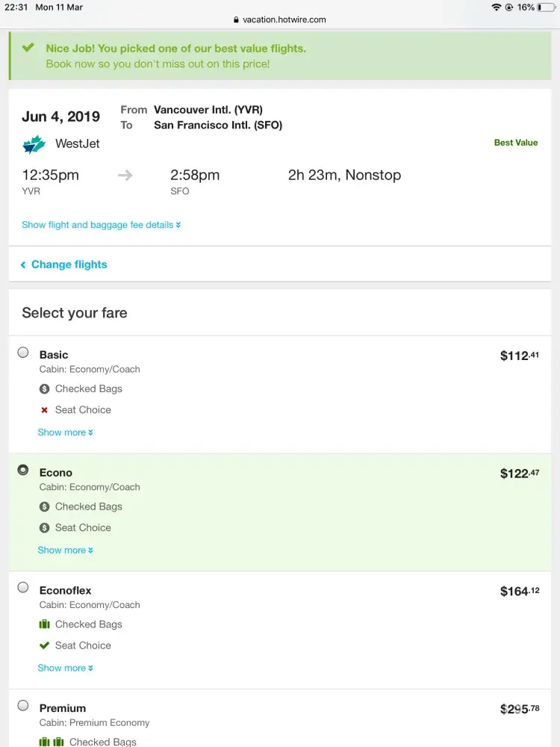
Task: Tap the vacation.hotwire.com address bar
Action: (x=280, y=20)
